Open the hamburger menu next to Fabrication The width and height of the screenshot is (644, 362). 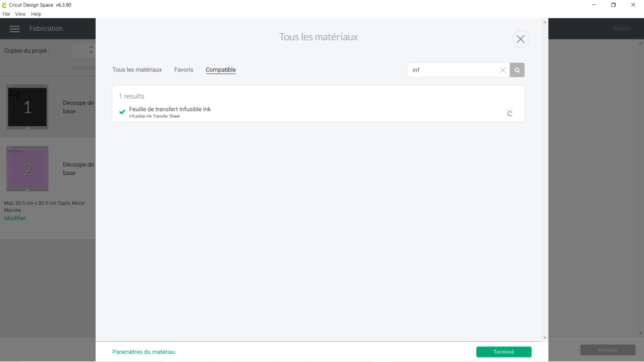15,29
